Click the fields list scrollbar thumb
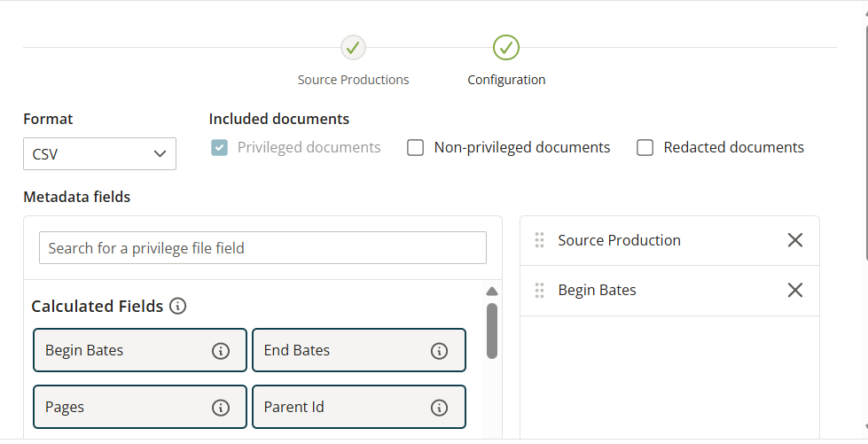This screenshot has height=444, width=868. click(492, 331)
